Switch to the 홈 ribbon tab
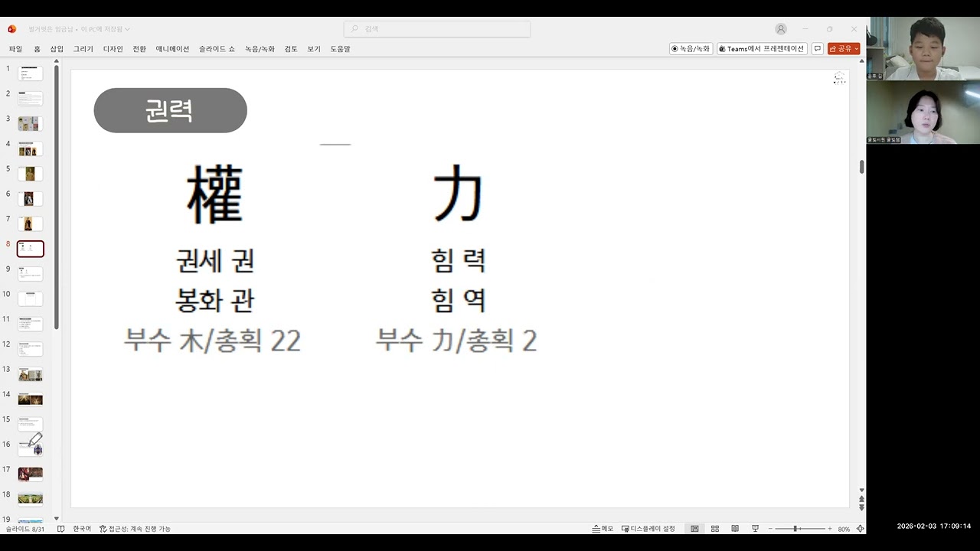Screen dimensions: 980x551 click(x=37, y=49)
